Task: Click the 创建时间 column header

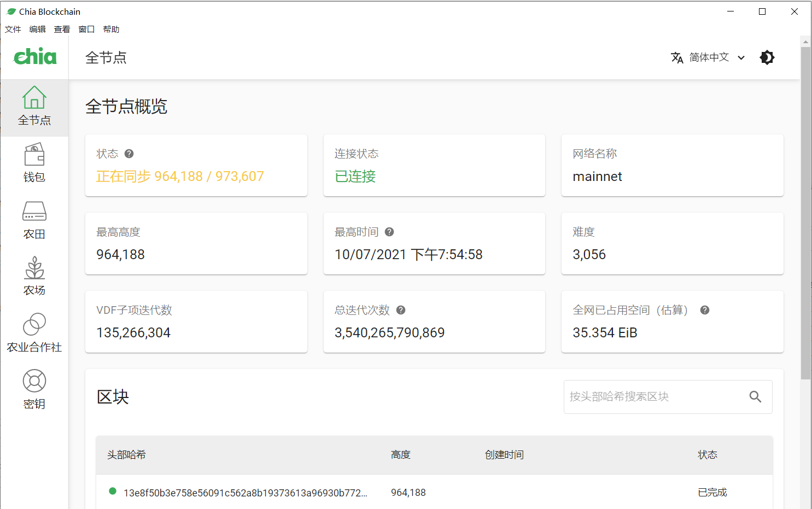Action: click(x=504, y=455)
